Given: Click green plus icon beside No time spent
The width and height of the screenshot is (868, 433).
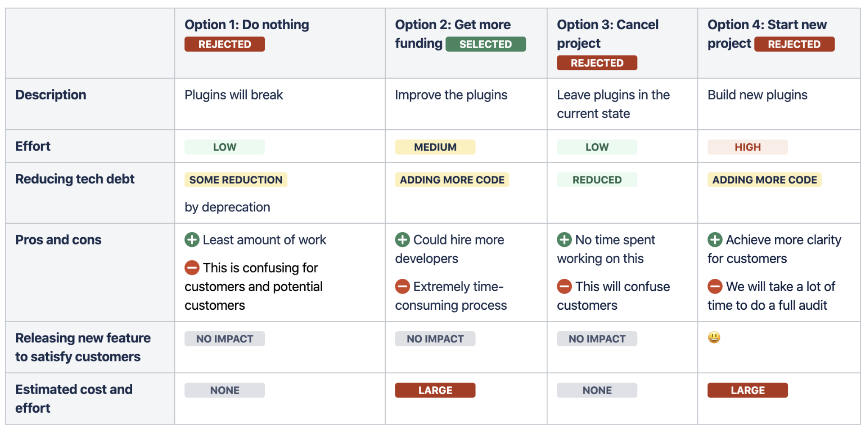Looking at the screenshot, I should (564, 240).
